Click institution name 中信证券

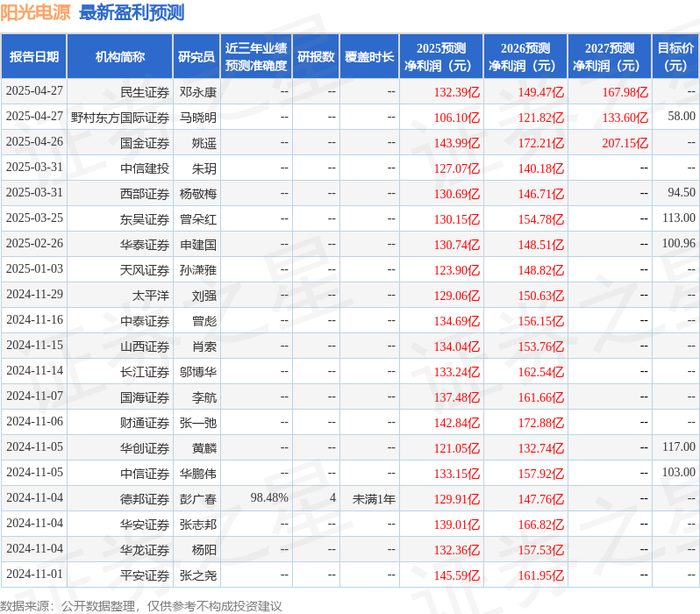[145, 475]
